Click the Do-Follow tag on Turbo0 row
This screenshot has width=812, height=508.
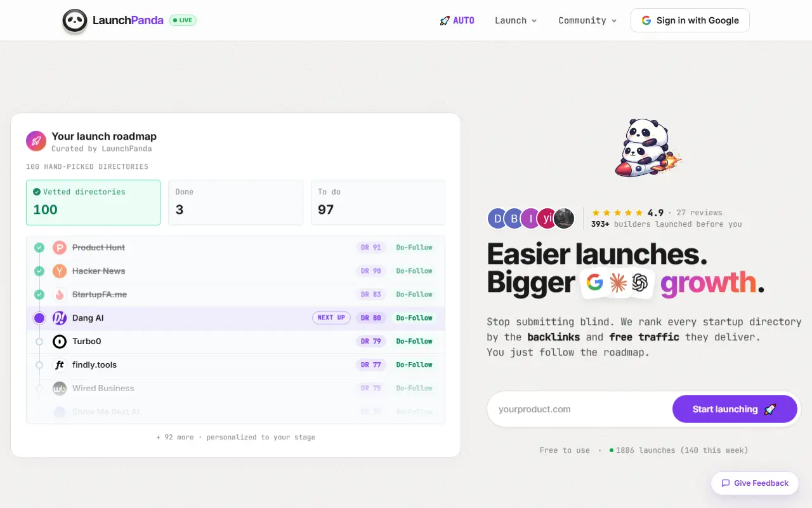point(414,342)
